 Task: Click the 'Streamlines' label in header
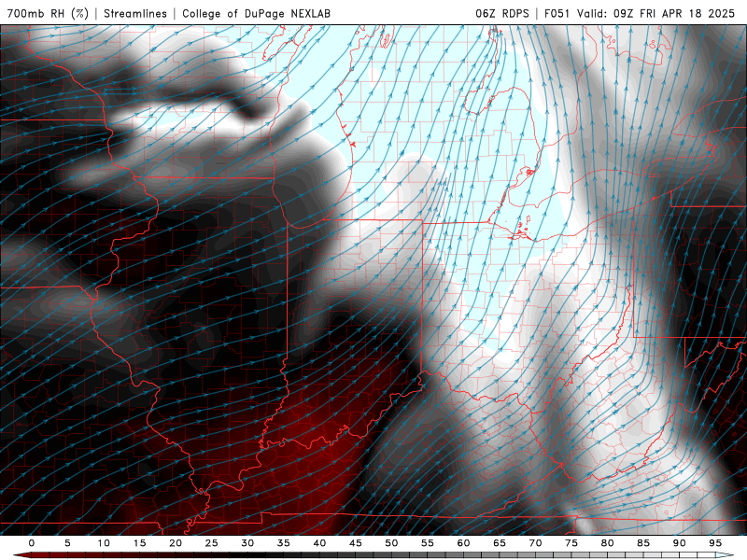[x=135, y=13]
